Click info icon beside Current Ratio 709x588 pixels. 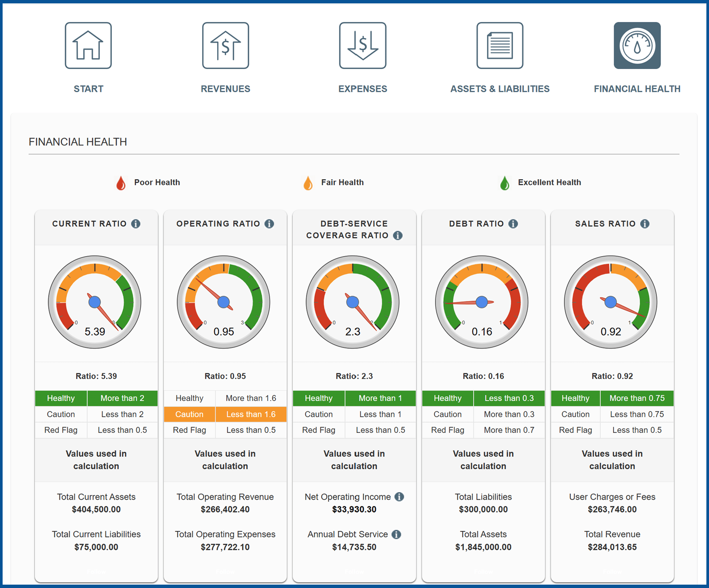[136, 224]
